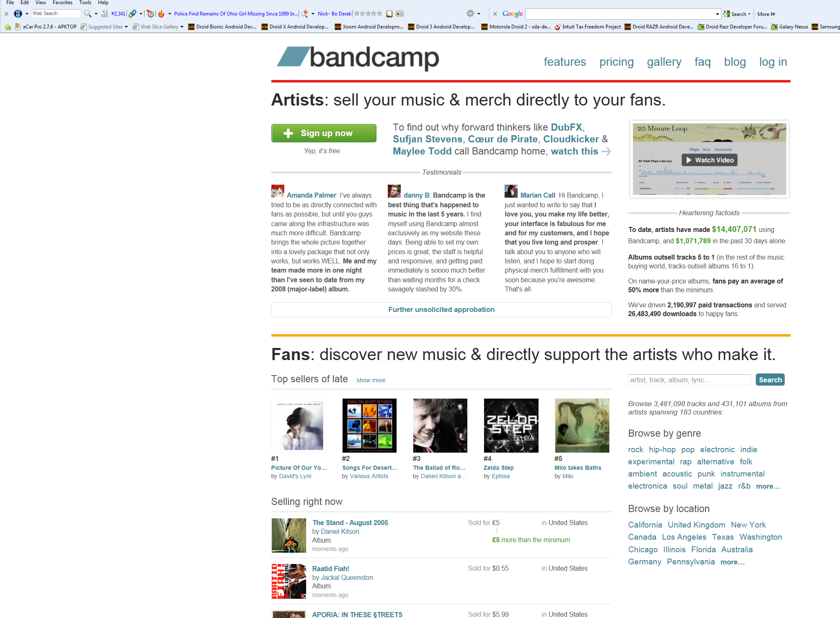Open the Zelda Step album thumbnail
Viewport: 840px width, 618px height.
pyautogui.click(x=511, y=425)
